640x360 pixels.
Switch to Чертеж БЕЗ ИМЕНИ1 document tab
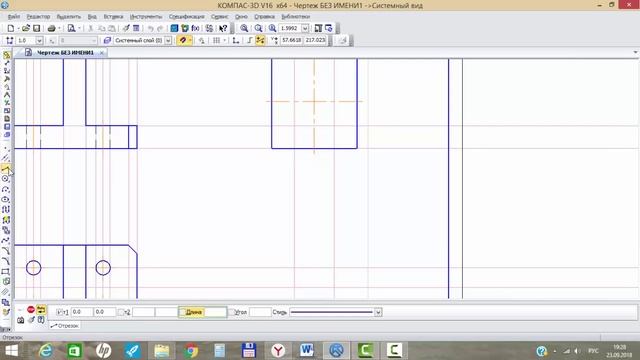65,53
